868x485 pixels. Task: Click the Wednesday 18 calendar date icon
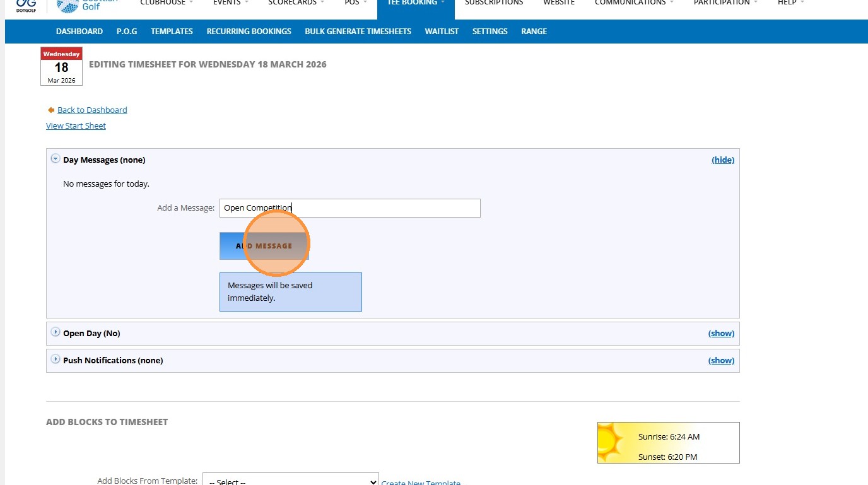point(61,66)
